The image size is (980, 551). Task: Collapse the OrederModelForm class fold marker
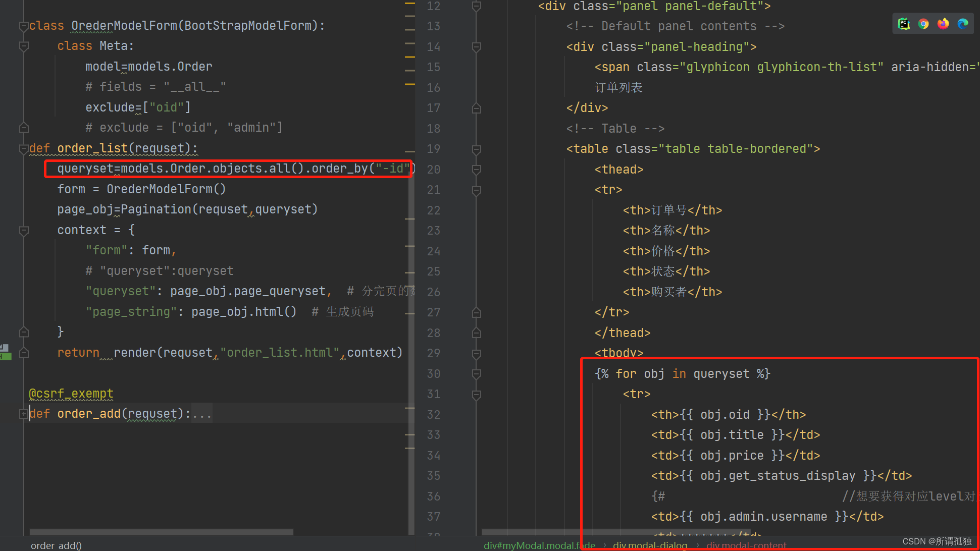pos(23,26)
